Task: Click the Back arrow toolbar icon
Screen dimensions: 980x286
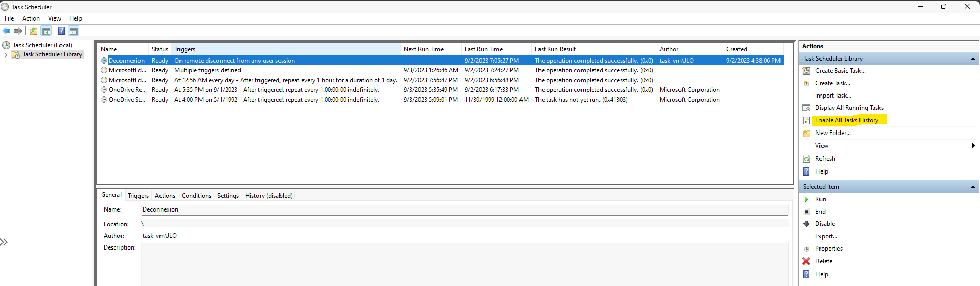Action: pyautogui.click(x=6, y=31)
